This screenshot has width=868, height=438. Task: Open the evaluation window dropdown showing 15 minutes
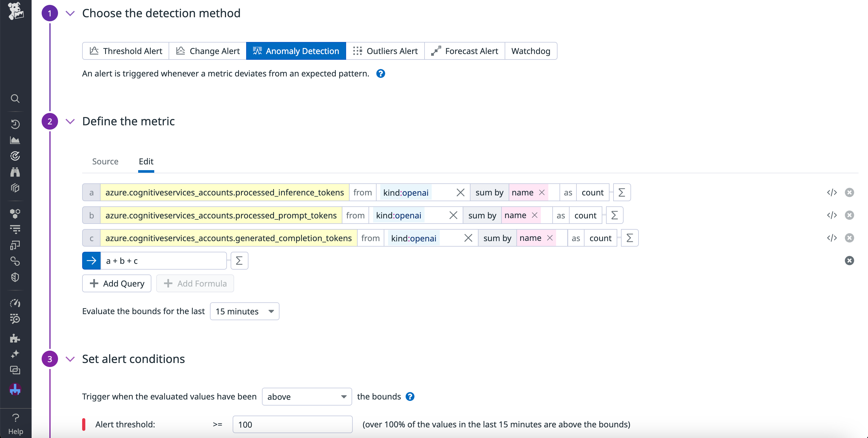click(x=245, y=311)
